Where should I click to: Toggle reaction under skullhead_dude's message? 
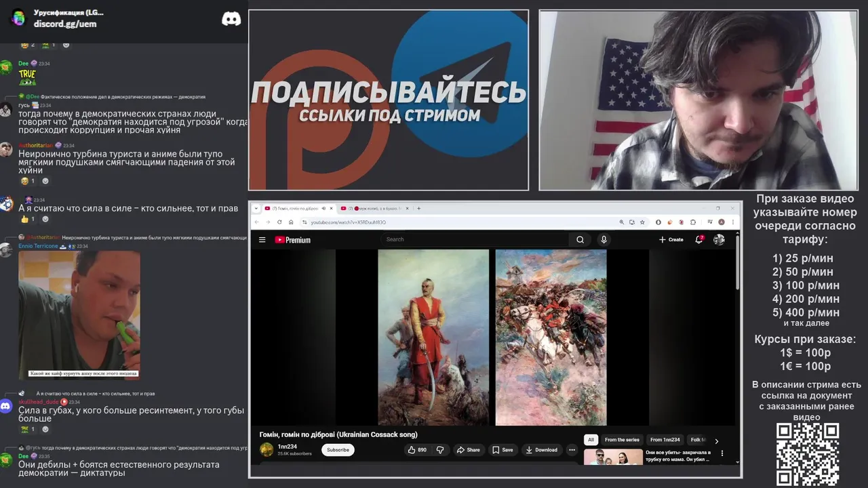(x=27, y=429)
